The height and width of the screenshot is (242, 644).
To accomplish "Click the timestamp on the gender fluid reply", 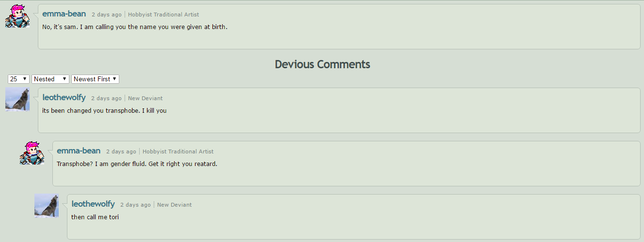I will pyautogui.click(x=121, y=151).
